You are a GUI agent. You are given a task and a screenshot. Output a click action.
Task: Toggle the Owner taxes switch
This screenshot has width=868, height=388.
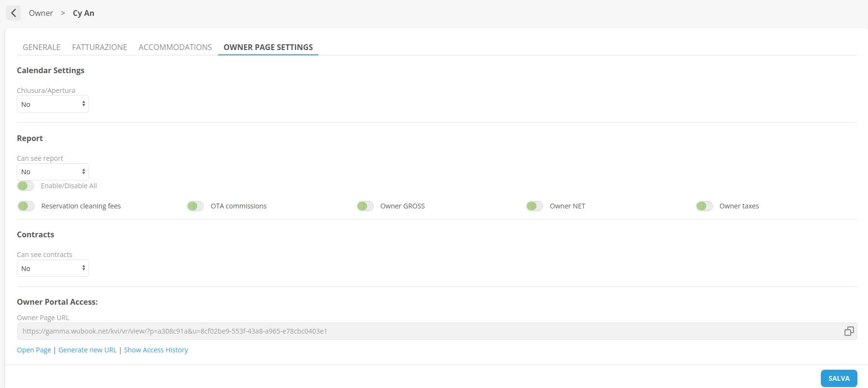[704, 206]
